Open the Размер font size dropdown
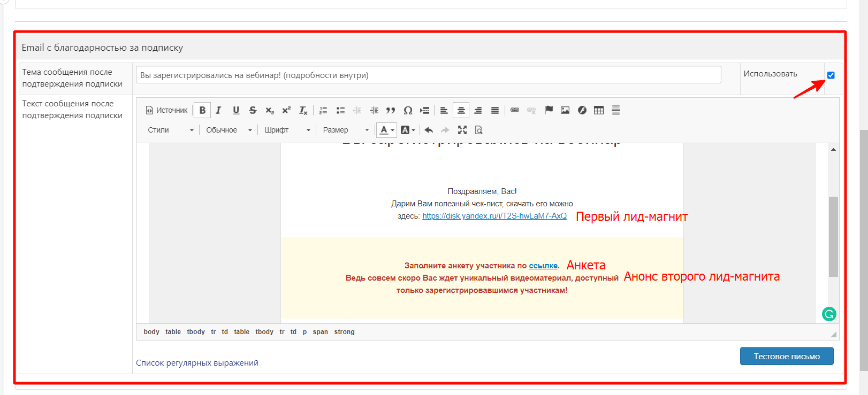Screen dimensions: 868x395 tap(346, 130)
